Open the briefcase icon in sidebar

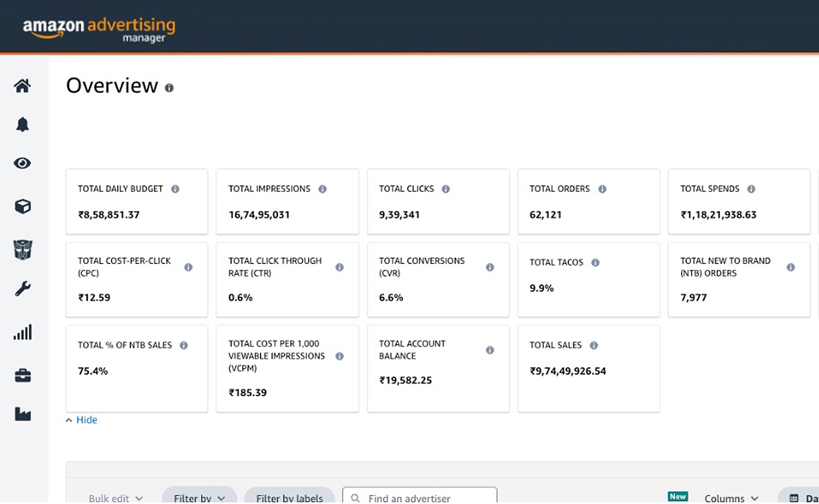pos(22,376)
